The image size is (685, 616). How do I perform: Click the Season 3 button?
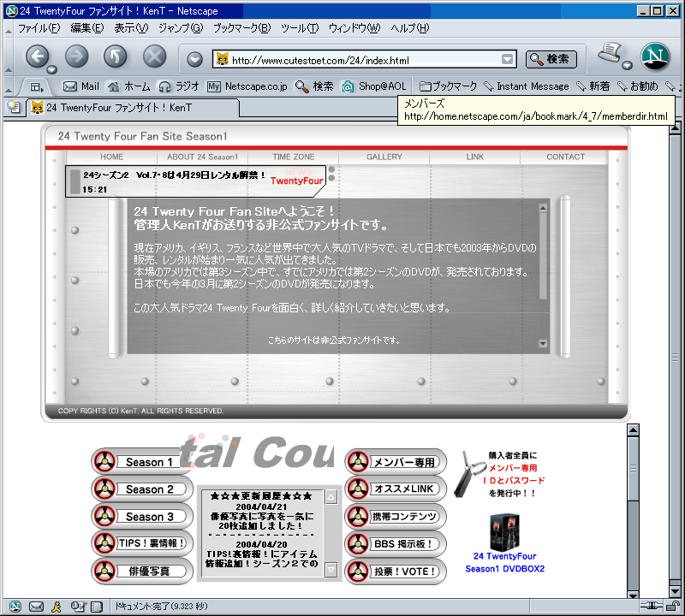click(142, 517)
